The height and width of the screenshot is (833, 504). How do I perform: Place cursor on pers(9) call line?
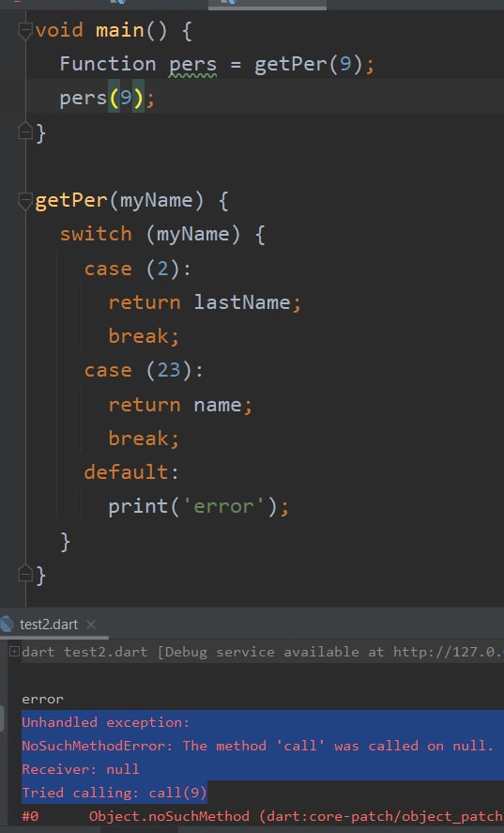click(x=107, y=99)
